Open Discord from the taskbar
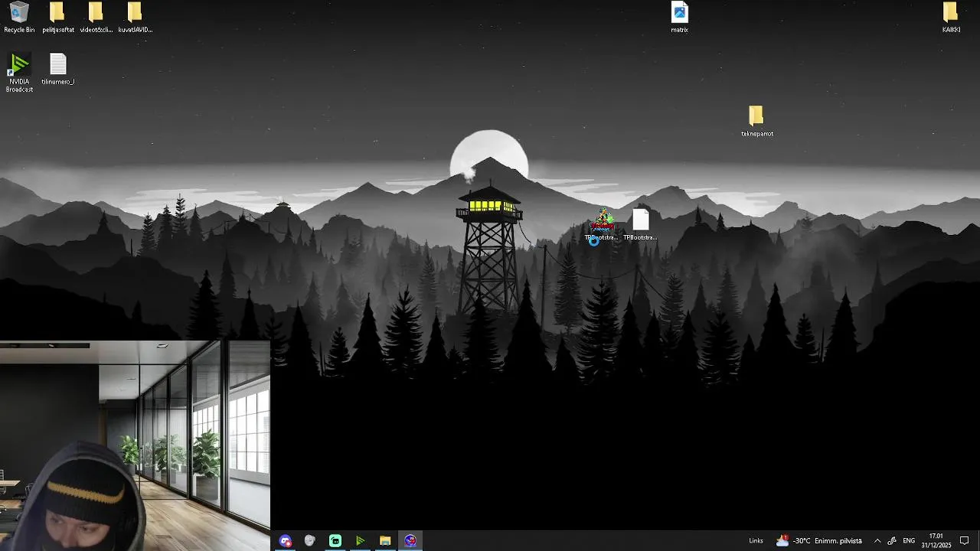The image size is (980, 551). point(286,540)
